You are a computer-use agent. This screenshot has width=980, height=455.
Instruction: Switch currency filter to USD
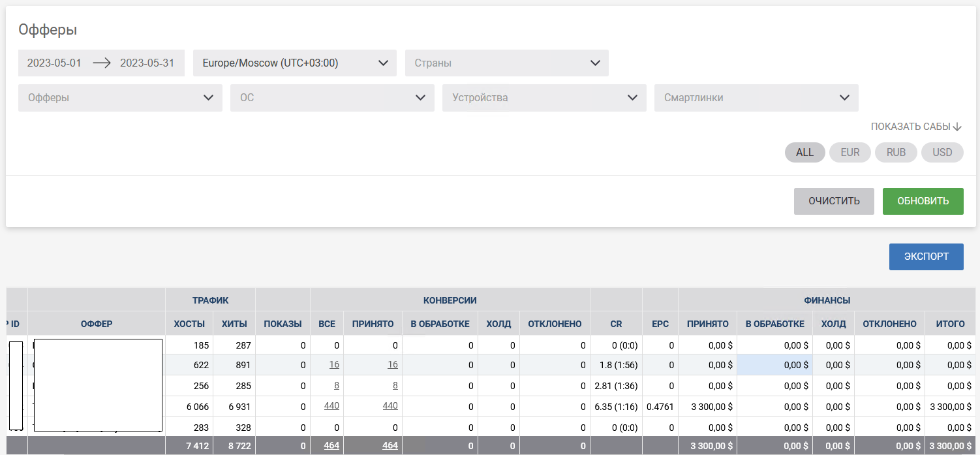pos(942,152)
